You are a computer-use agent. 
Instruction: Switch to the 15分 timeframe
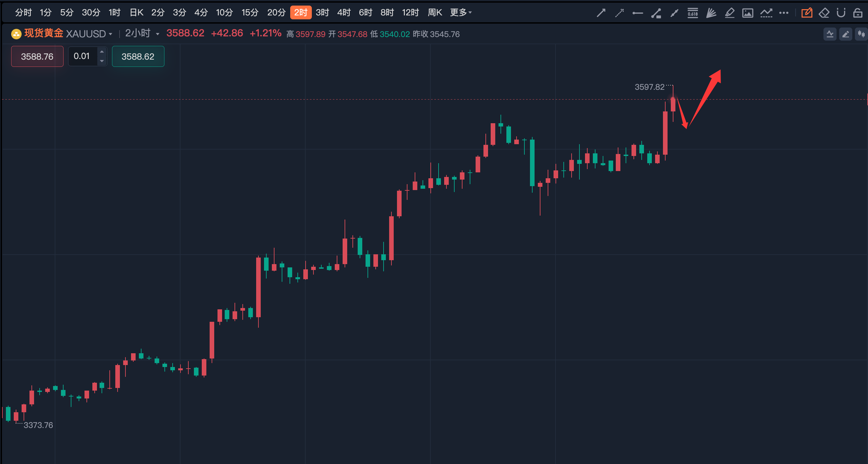[x=250, y=13]
